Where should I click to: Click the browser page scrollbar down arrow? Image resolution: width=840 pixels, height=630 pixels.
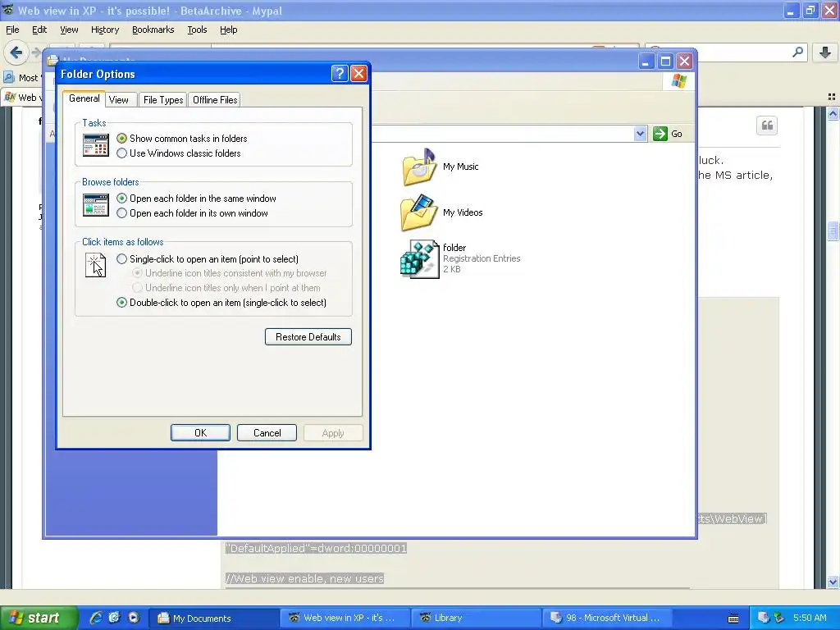[833, 582]
